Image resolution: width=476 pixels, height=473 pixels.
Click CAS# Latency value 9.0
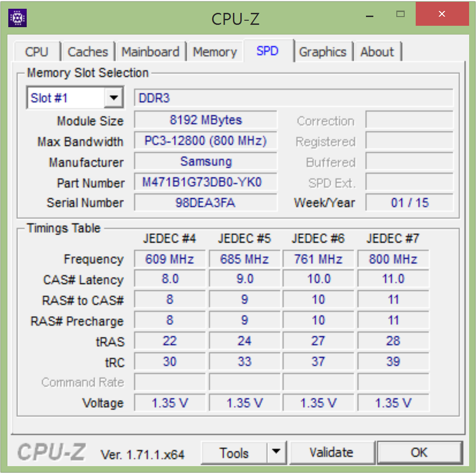[244, 279]
